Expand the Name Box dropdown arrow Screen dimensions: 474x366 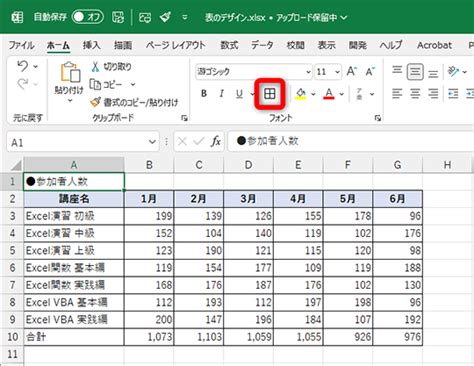[152, 142]
